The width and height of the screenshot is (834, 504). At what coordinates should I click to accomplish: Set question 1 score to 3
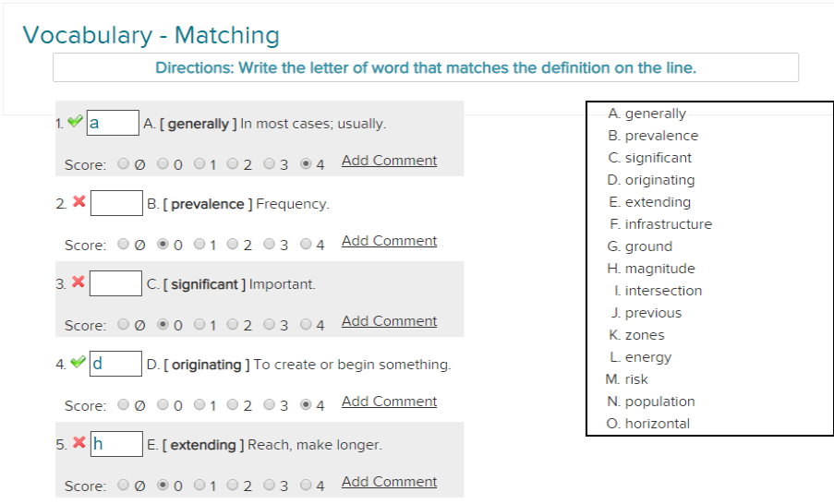click(x=269, y=163)
